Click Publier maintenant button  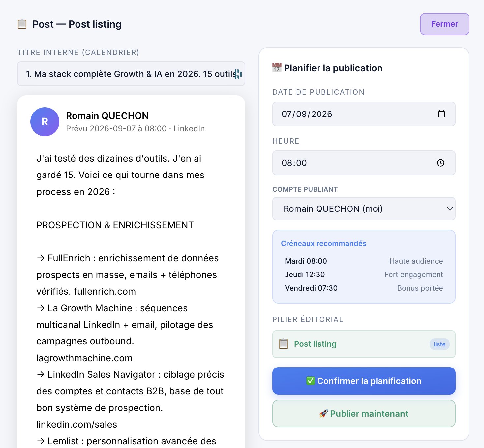pyautogui.click(x=364, y=413)
